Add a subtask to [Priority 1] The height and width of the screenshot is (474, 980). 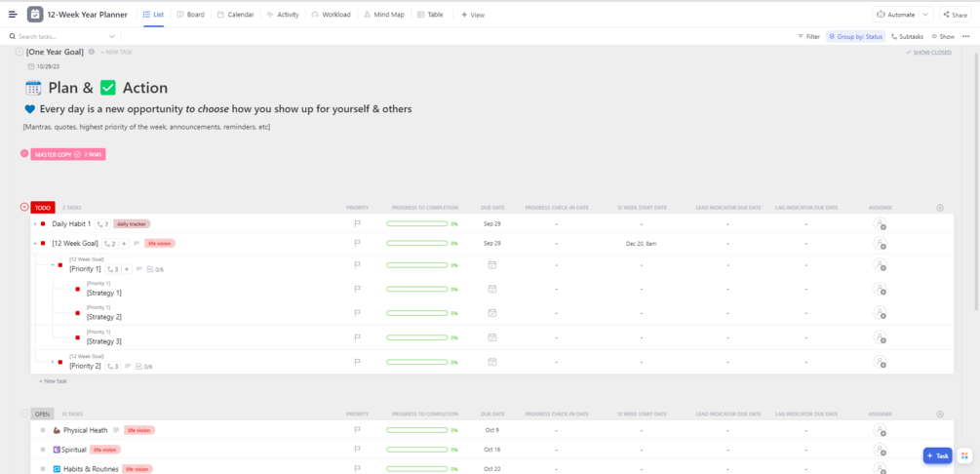click(x=126, y=269)
